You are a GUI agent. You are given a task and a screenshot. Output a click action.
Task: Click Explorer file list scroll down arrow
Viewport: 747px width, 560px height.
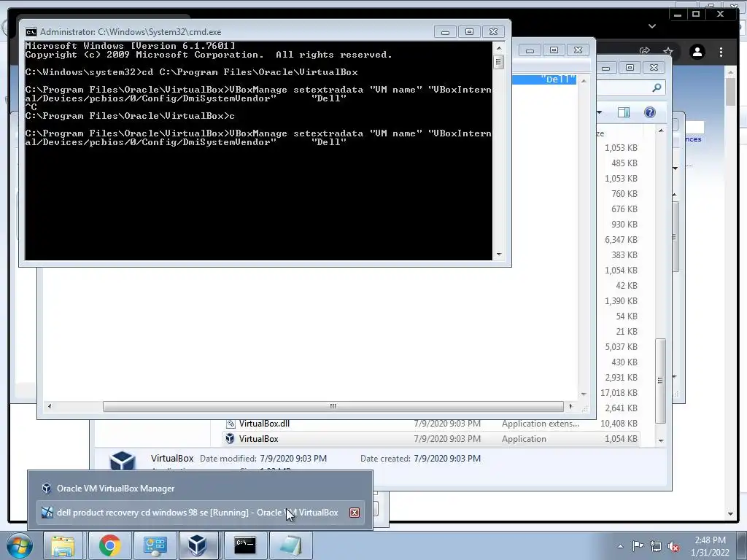click(661, 440)
